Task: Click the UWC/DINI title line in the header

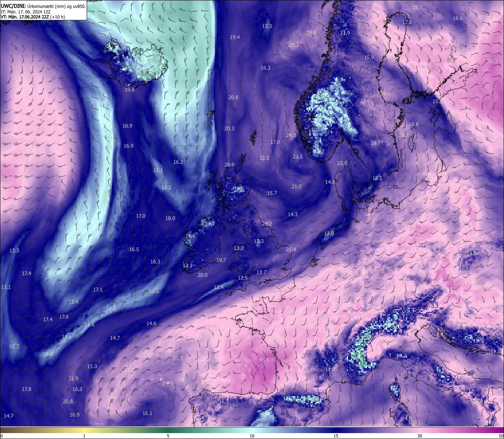Action: [43, 6]
